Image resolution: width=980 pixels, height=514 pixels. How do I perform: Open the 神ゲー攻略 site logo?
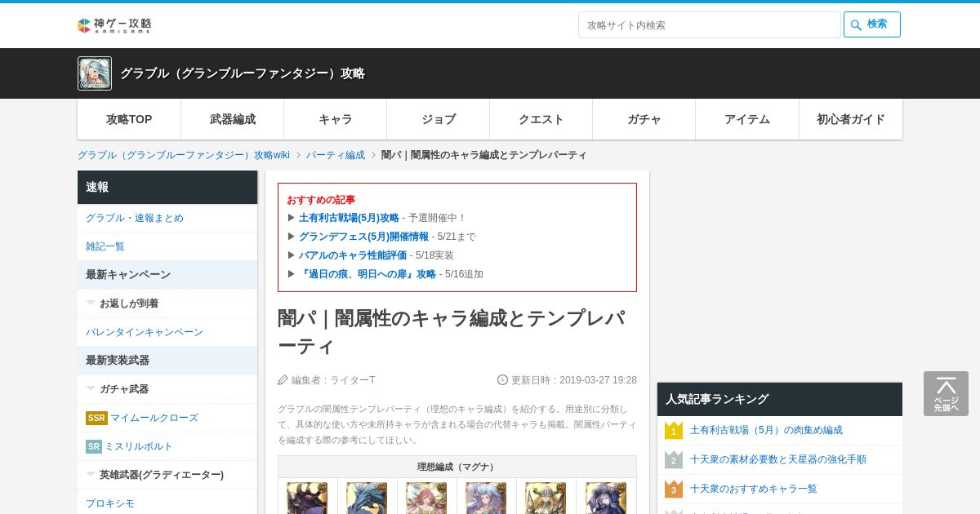114,25
